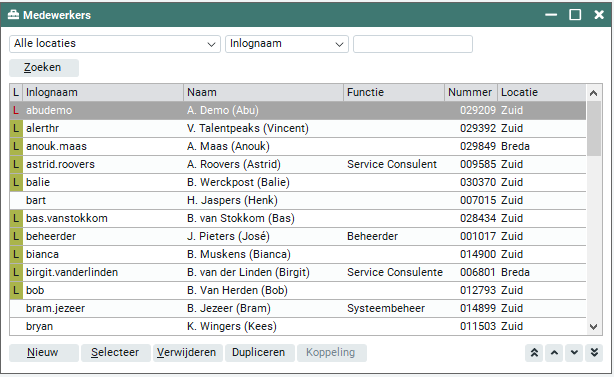The image size is (614, 377).
Task: Open the Alle locaties dropdown
Action: (115, 44)
